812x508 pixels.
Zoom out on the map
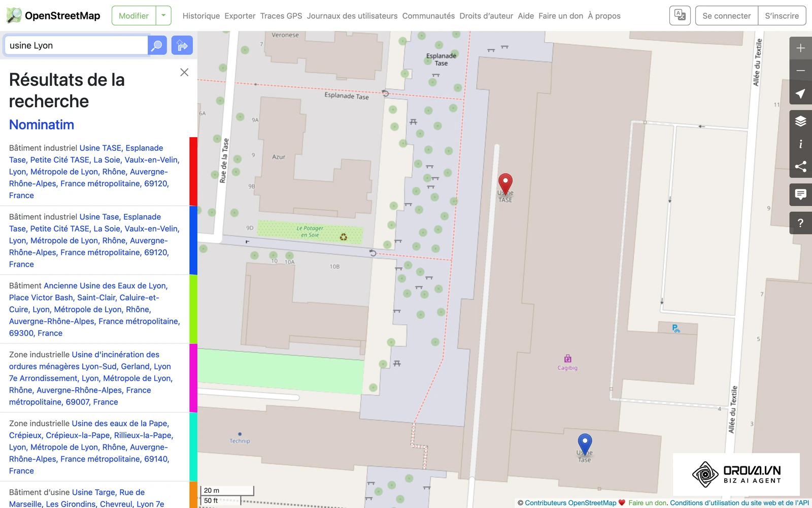click(x=800, y=71)
